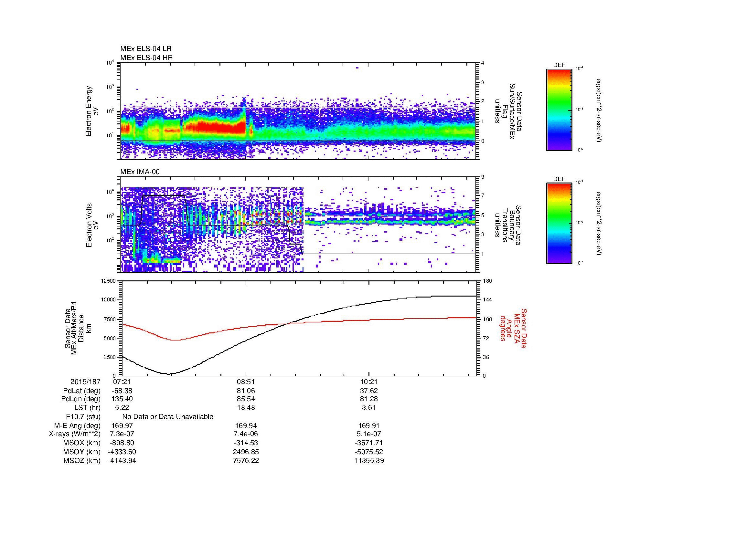Viewport: 756px width, 534px height.
Task: Click the time tick '08:51'
Action: (246, 382)
